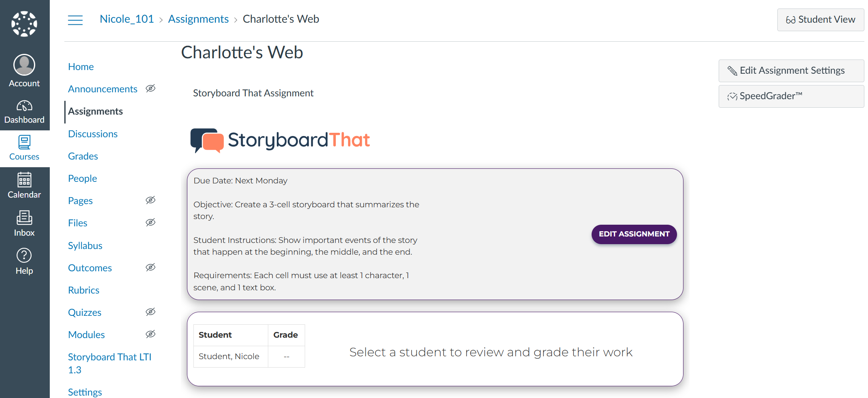
Task: Click the hidden eye icon beside Pages
Action: [151, 200]
